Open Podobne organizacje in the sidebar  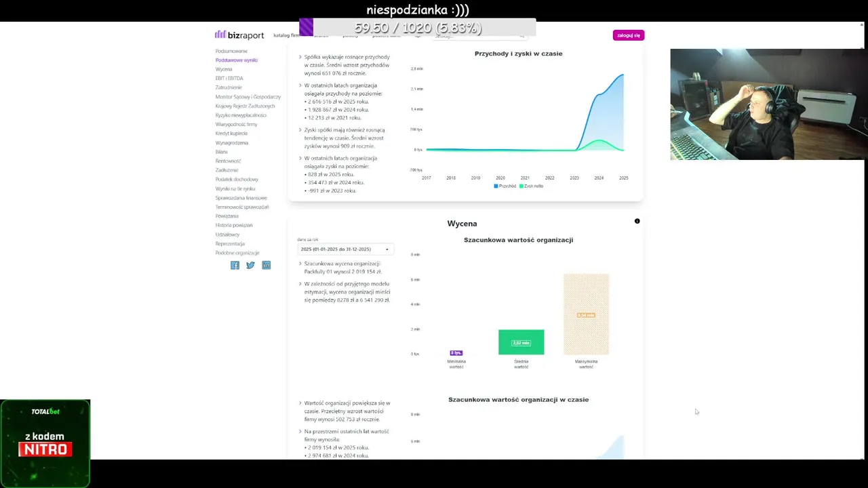pyautogui.click(x=237, y=253)
